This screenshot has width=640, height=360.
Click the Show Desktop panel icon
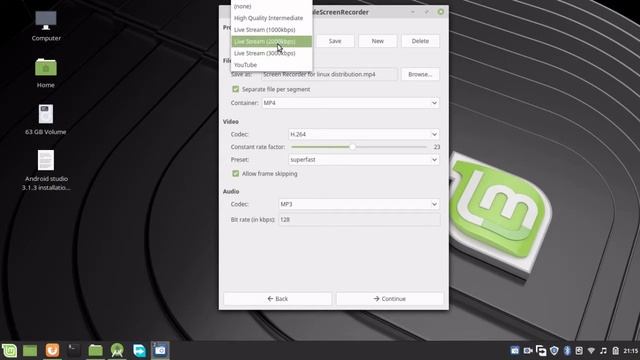pos(30,350)
